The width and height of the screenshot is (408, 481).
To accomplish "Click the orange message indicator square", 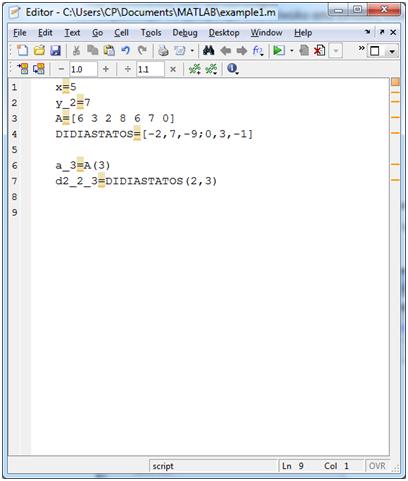I will 396,82.
